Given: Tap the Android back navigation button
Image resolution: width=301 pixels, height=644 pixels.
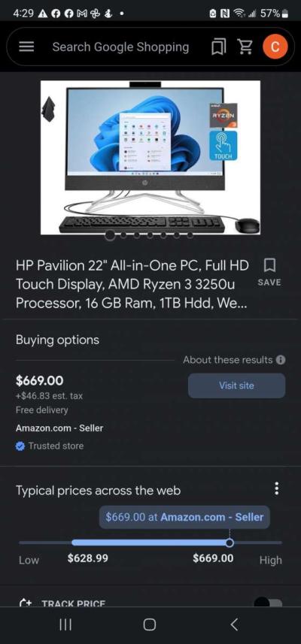Looking at the screenshot, I should click(234, 624).
